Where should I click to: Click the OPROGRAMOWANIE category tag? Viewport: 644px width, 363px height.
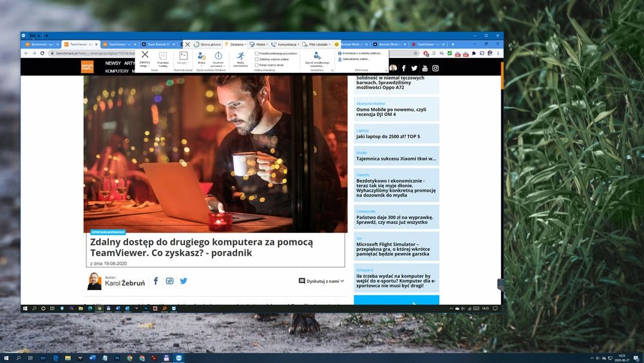(108, 232)
